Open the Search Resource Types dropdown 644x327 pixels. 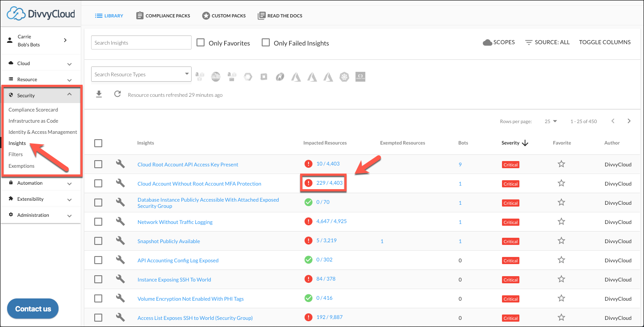point(141,75)
